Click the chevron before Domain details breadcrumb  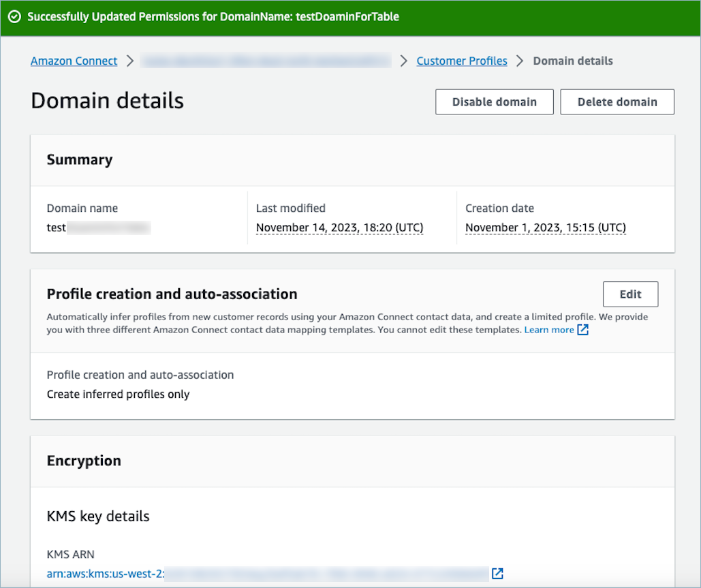tap(520, 61)
